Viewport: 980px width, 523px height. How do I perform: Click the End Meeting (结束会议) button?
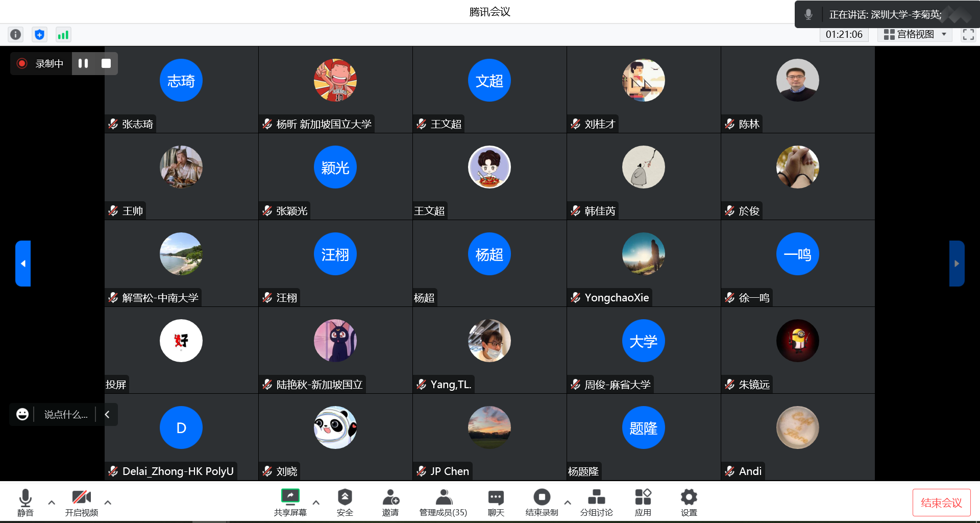point(941,503)
